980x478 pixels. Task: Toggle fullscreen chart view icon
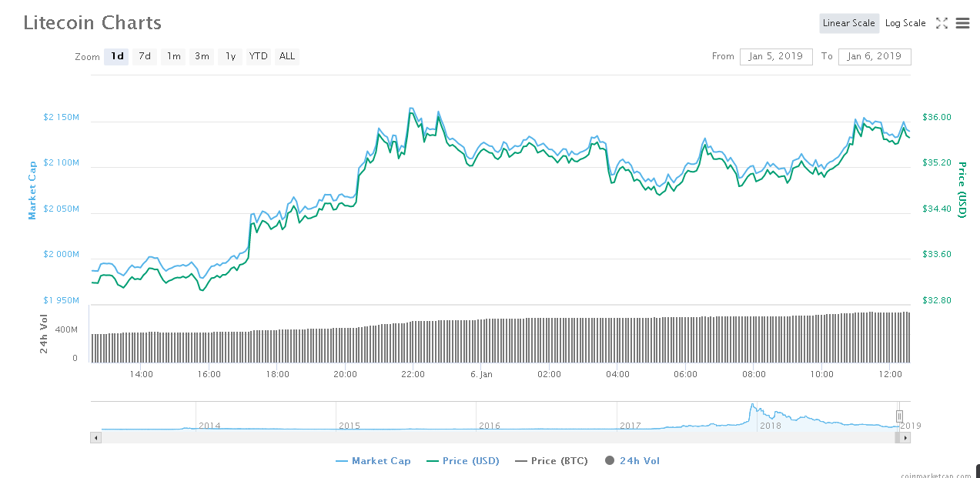942,23
